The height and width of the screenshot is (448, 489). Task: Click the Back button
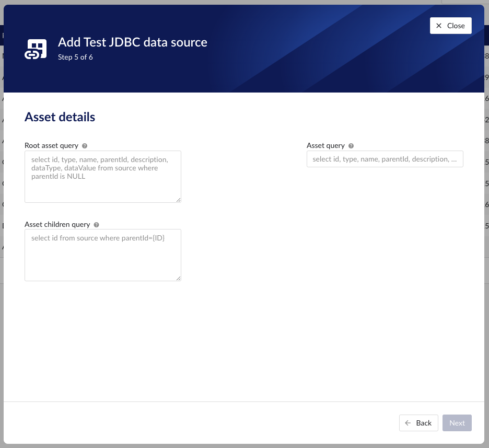click(x=418, y=423)
